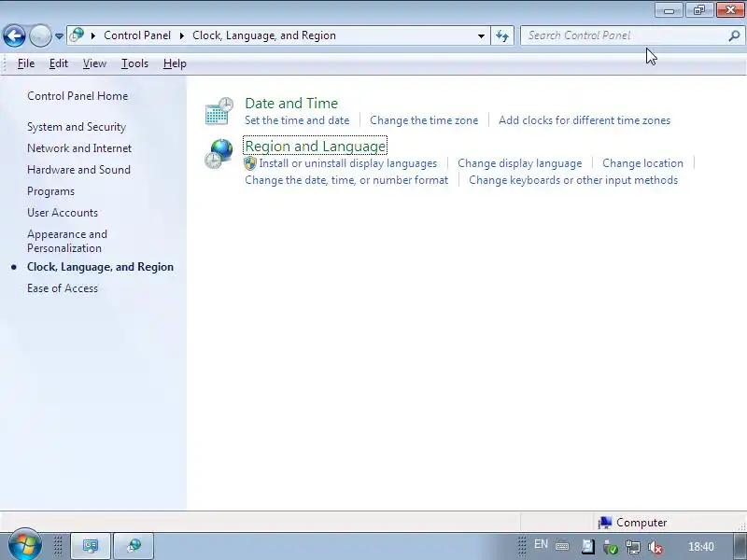Click Add clocks for different time zones
Image resolution: width=747 pixels, height=560 pixels.
tap(585, 120)
